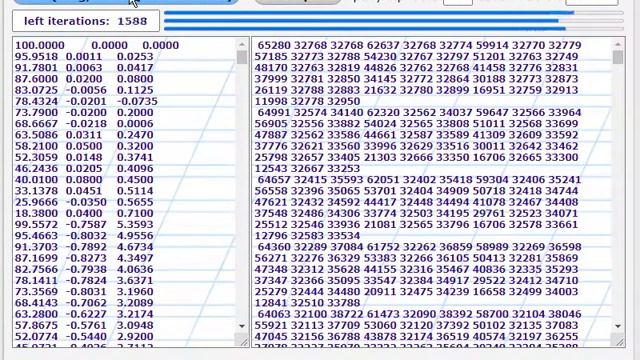The image size is (640, 360).
Task: Select value 3.6371 in left panel
Action: (x=135, y=281)
